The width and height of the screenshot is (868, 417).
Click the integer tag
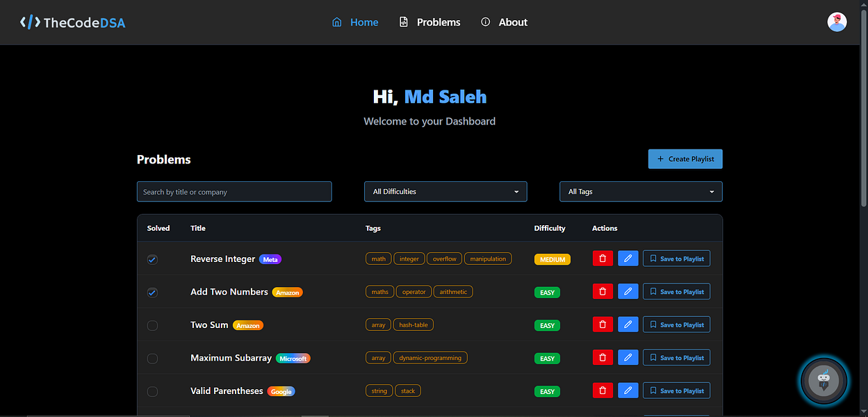click(x=409, y=259)
